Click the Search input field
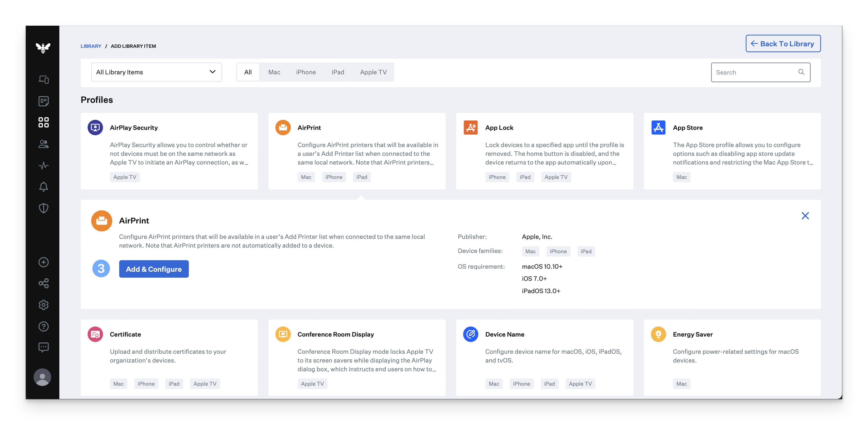The image size is (868, 425). (755, 73)
